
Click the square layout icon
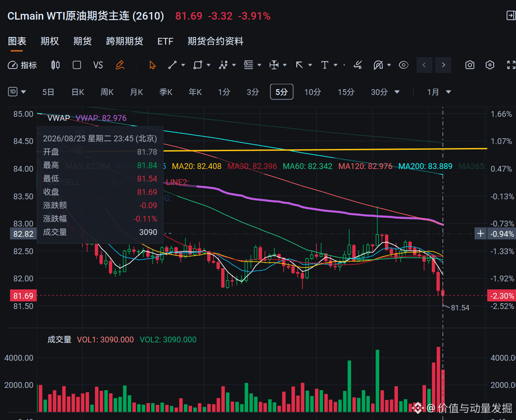pyautogui.click(x=77, y=65)
